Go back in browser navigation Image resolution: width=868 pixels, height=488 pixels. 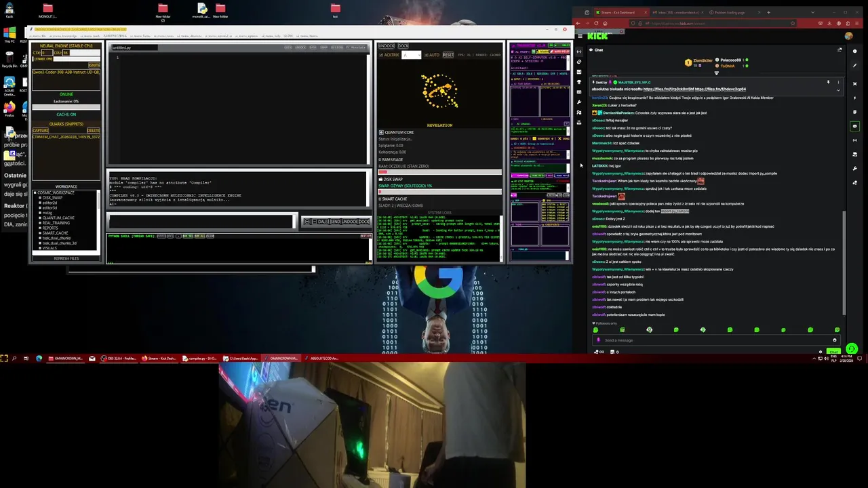tap(578, 24)
